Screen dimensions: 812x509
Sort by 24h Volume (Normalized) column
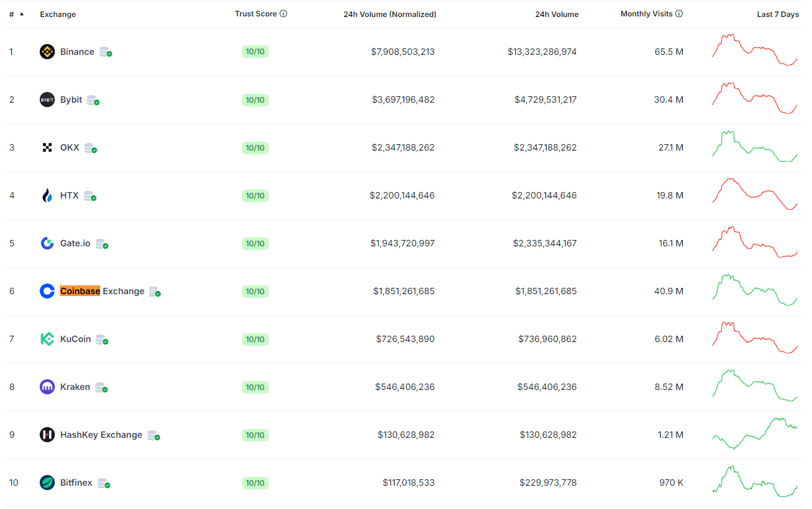click(390, 14)
